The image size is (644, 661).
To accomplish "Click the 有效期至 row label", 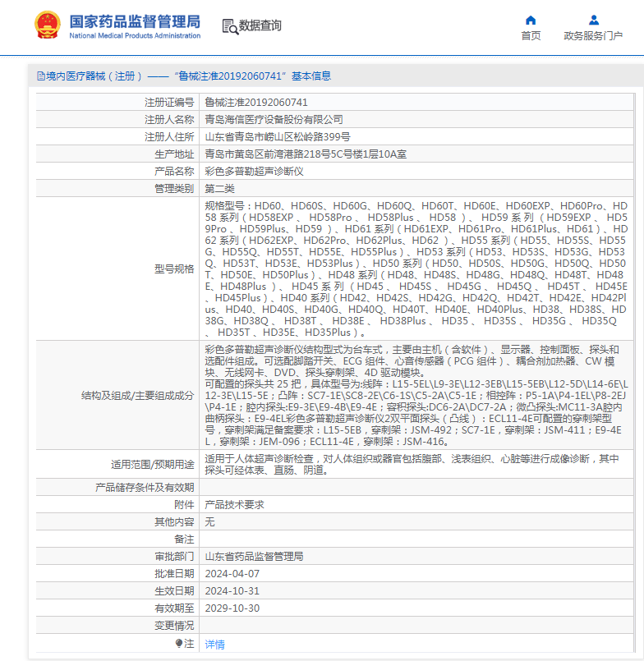I will click(174, 608).
